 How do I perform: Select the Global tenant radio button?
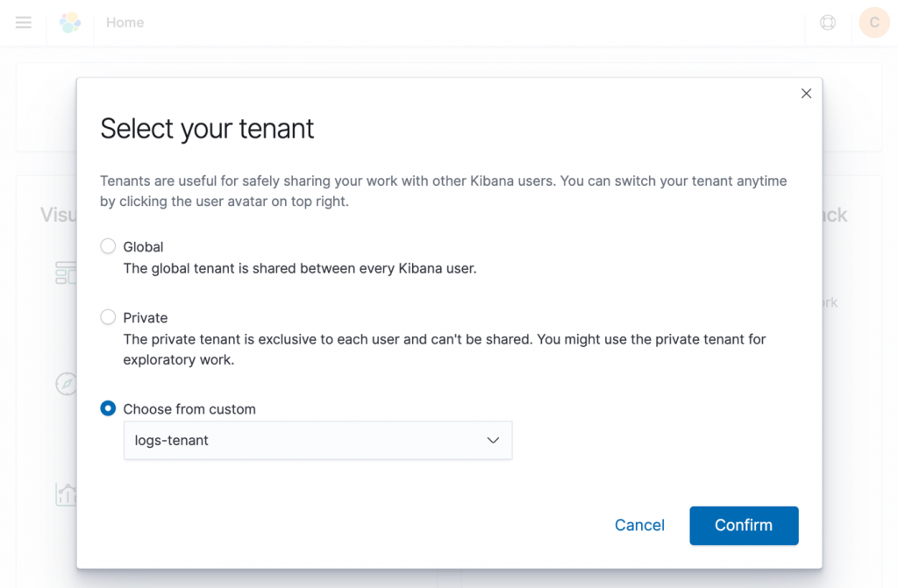107,246
